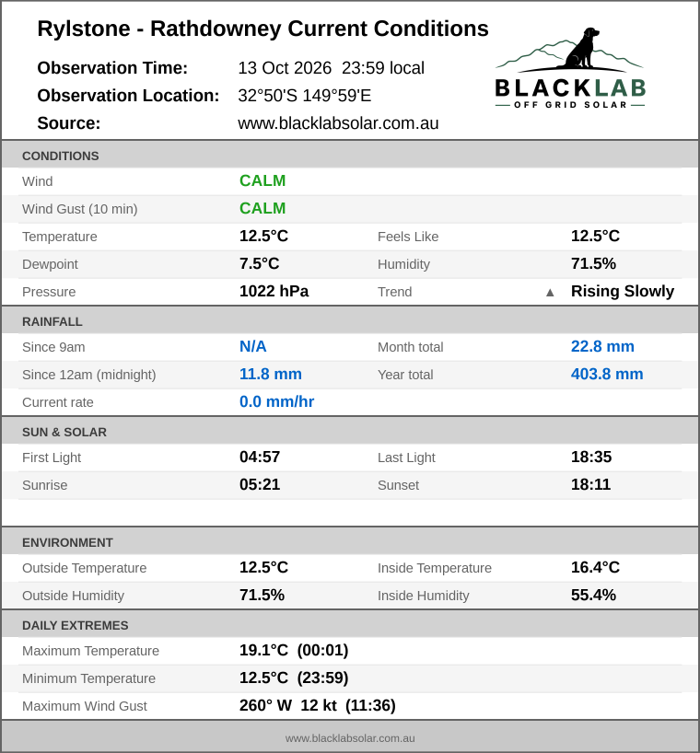The width and height of the screenshot is (700, 753).
Task: Click the Source label in header
Action: pos(69,123)
